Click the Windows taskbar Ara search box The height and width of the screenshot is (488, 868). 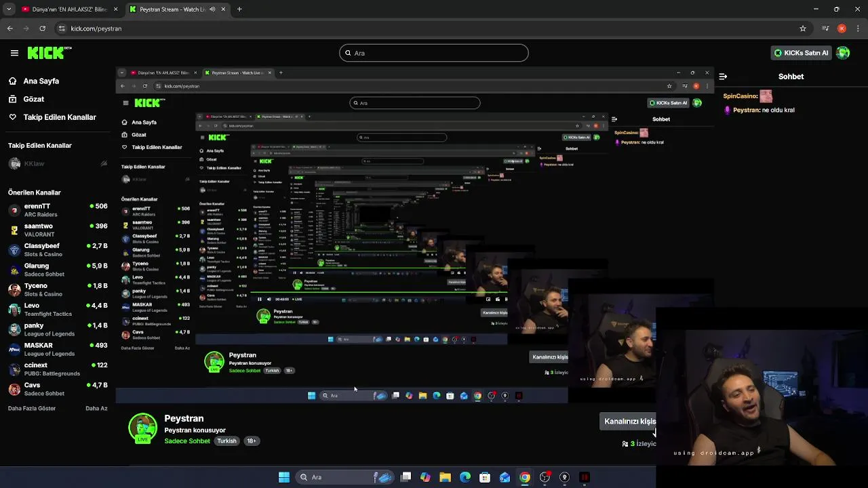(346, 477)
